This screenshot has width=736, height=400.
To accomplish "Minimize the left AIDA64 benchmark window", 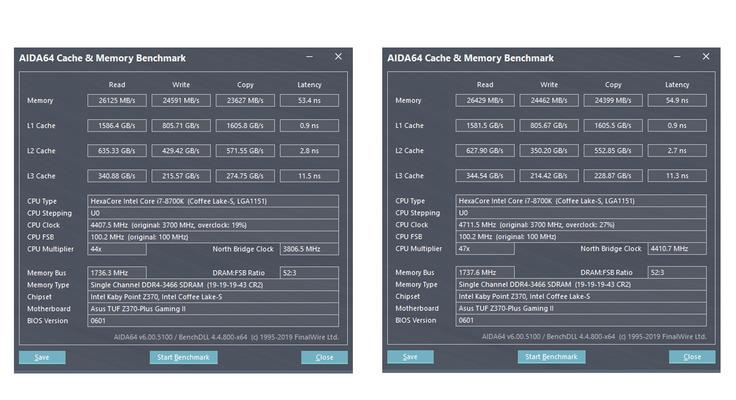I will [309, 57].
